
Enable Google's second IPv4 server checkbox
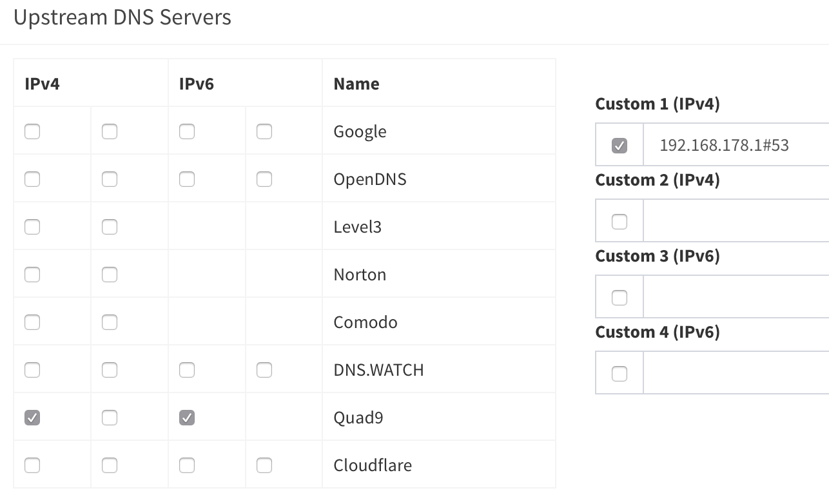(x=110, y=131)
